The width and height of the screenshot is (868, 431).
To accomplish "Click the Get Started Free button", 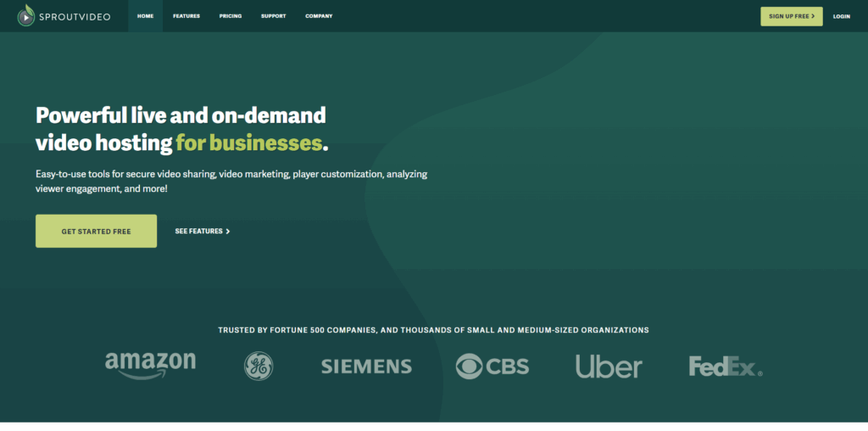I will click(x=97, y=231).
